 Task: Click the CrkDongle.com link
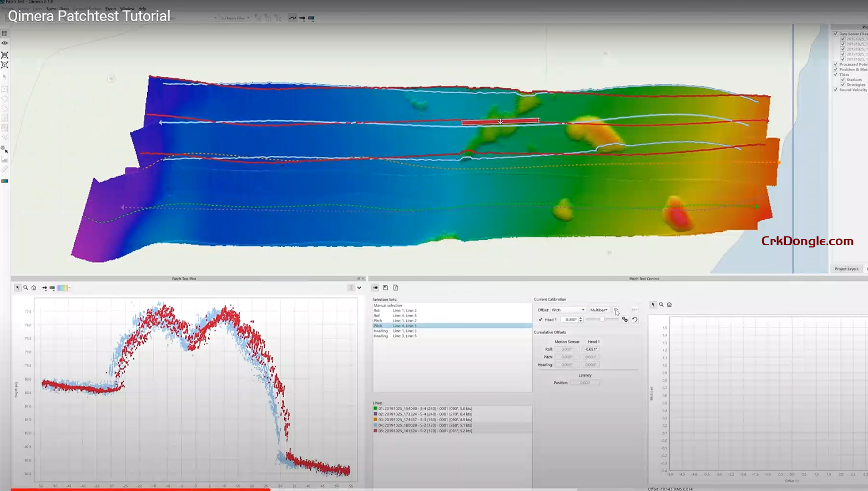tap(807, 241)
